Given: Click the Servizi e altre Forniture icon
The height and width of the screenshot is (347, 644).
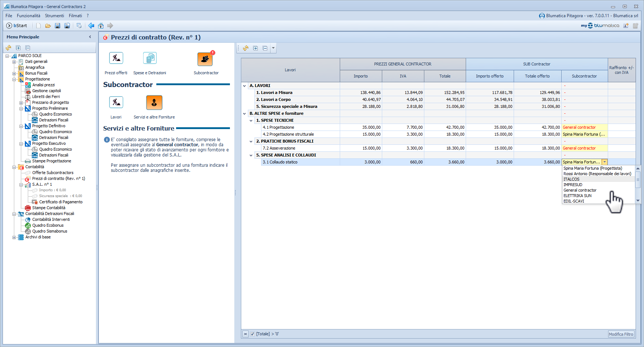Looking at the screenshot, I should coord(154,103).
